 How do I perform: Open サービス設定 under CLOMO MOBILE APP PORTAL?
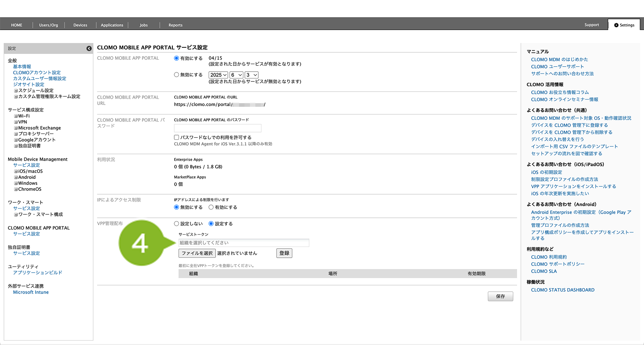26,234
